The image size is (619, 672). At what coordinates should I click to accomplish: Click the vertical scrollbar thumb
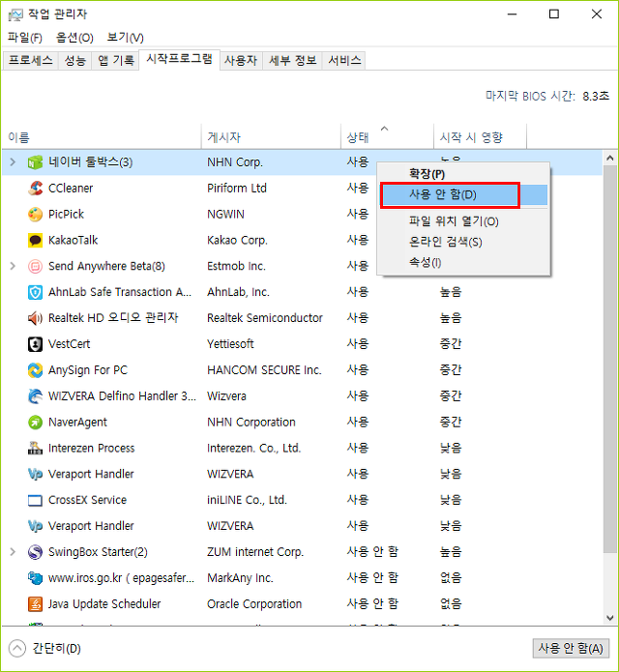coord(610,359)
